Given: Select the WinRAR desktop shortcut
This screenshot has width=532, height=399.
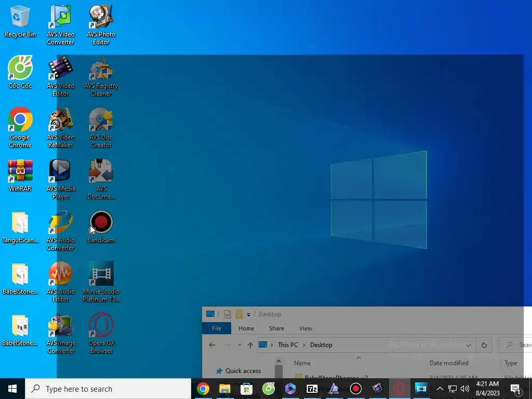Looking at the screenshot, I should pos(20,176).
